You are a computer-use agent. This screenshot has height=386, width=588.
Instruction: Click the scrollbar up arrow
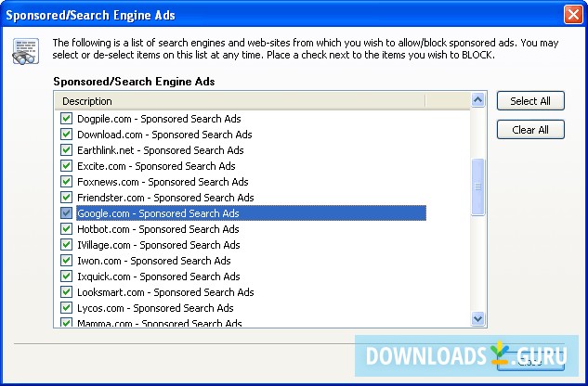click(477, 100)
